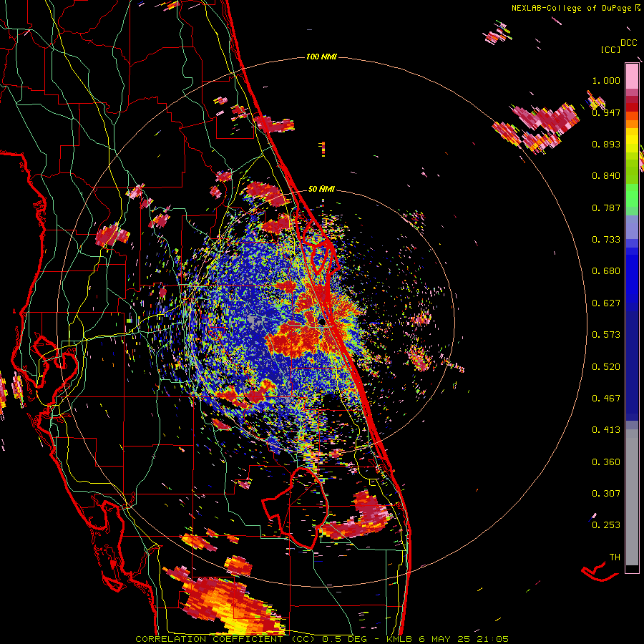Select the 0.467 legend value
This screenshot has width=644, height=644.
click(606, 399)
